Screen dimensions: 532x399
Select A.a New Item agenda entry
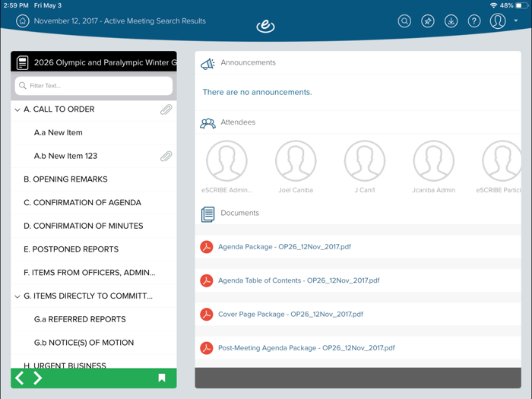(93, 133)
